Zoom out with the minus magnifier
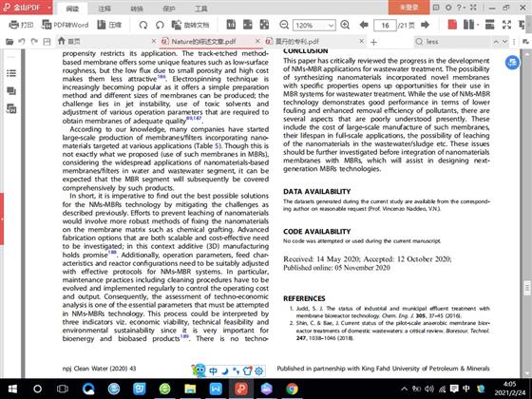532x399 pixels. [284, 25]
